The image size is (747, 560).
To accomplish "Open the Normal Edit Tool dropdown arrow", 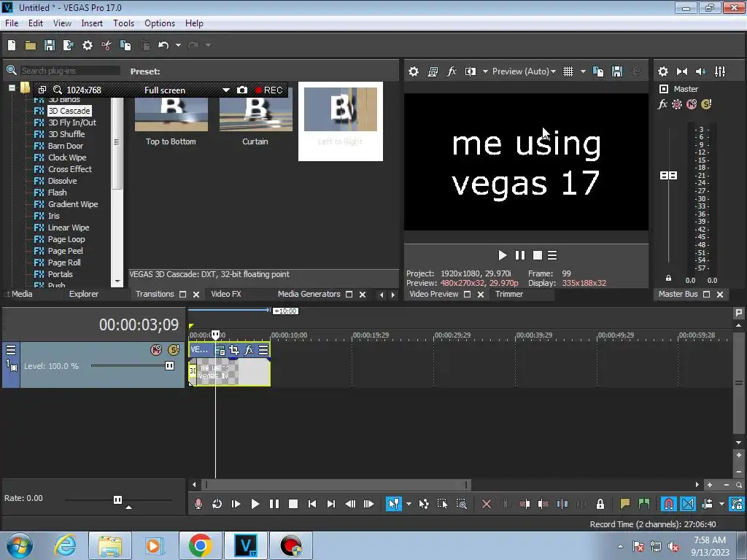I will pos(409,504).
